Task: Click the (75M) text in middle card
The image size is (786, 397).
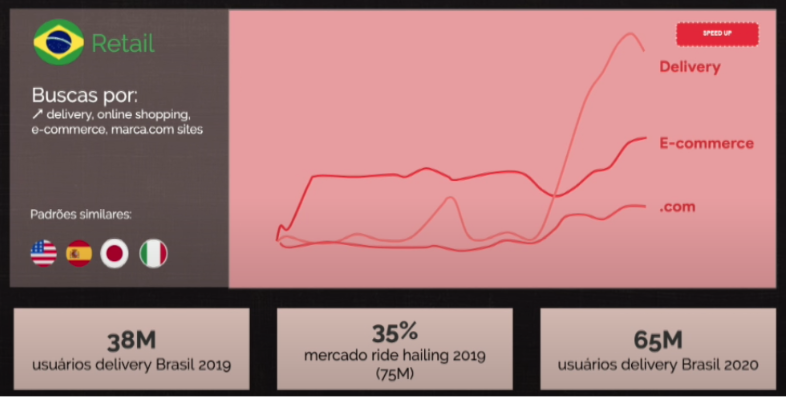Action: click(x=395, y=373)
